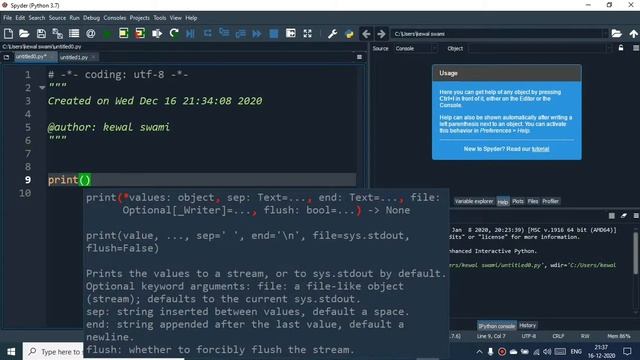This screenshot has width=640, height=360.
Task: Open the Consoles menu
Action: point(115,18)
